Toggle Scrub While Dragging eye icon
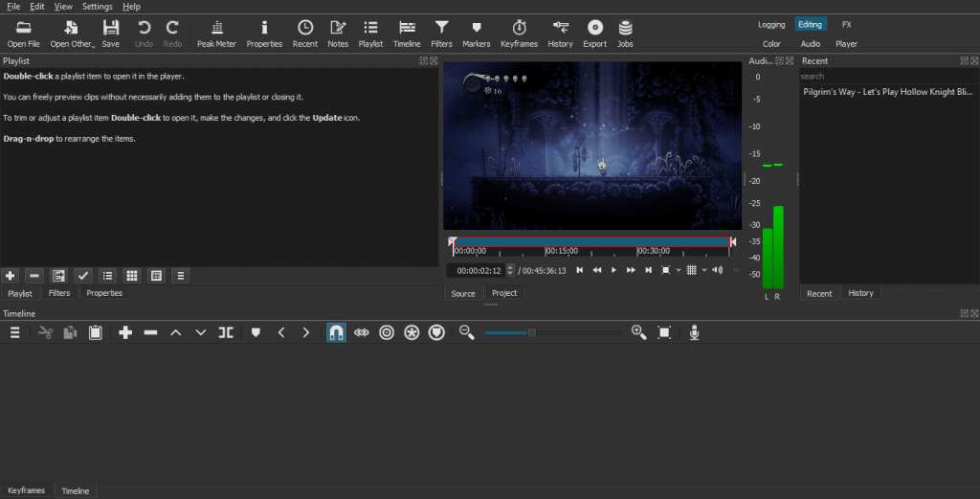 [x=362, y=332]
